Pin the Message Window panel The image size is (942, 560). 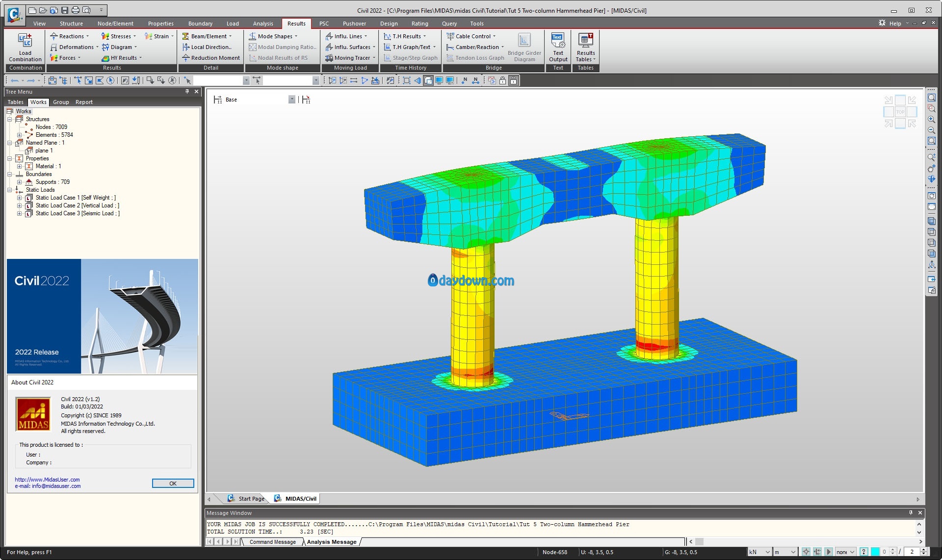pyautogui.click(x=911, y=512)
